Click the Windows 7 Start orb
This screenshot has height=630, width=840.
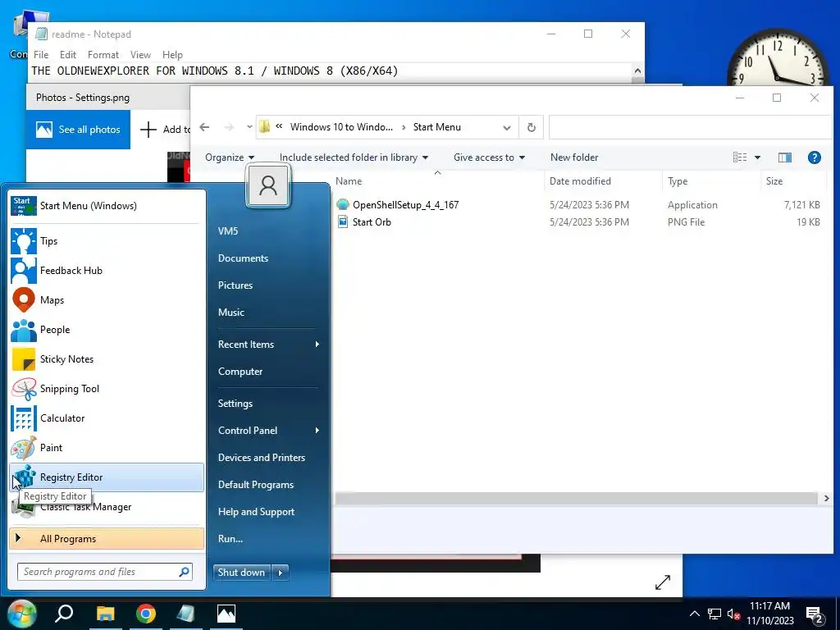click(x=21, y=614)
